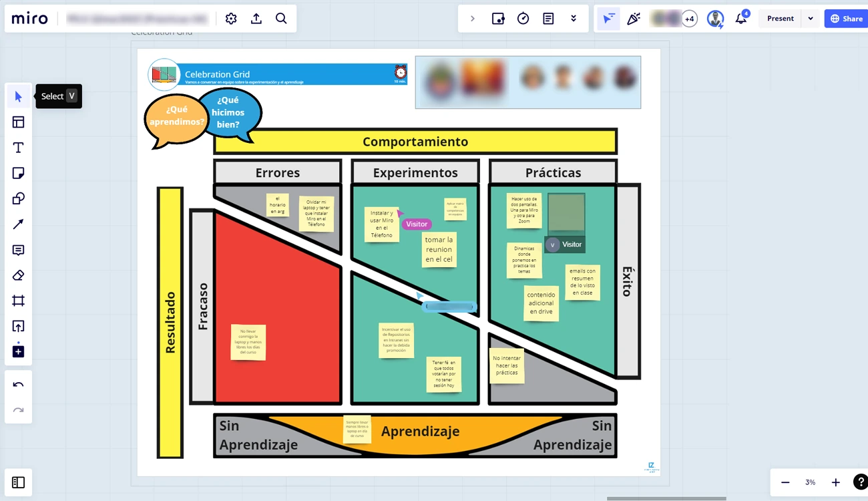Select the Text tool

pos(18,148)
